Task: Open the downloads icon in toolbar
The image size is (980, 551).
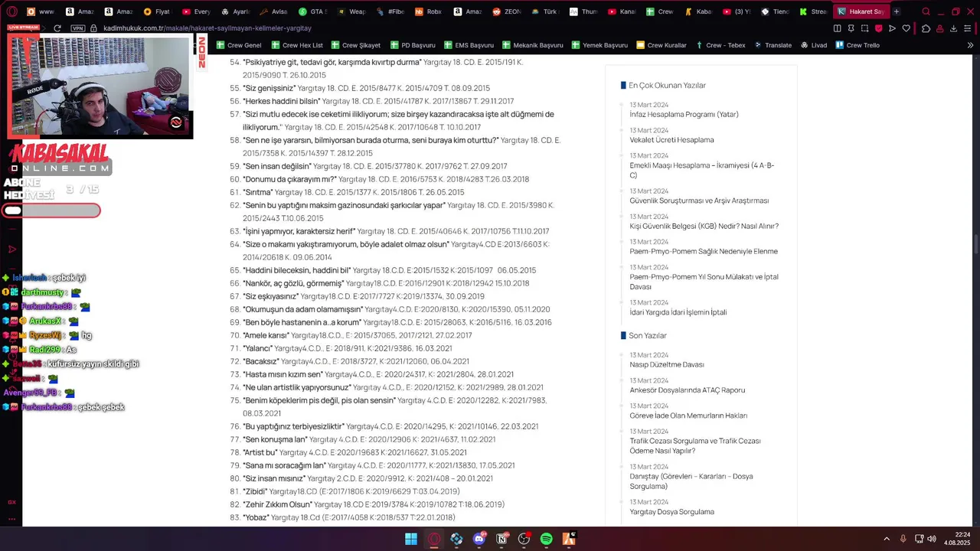Action: [953, 28]
